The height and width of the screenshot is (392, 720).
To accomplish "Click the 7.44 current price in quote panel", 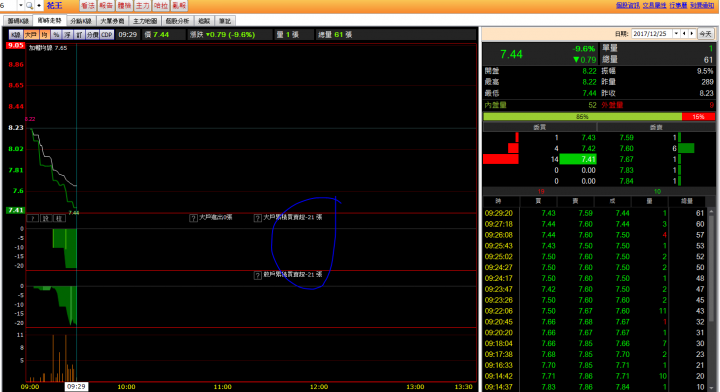I will pyautogui.click(x=511, y=54).
